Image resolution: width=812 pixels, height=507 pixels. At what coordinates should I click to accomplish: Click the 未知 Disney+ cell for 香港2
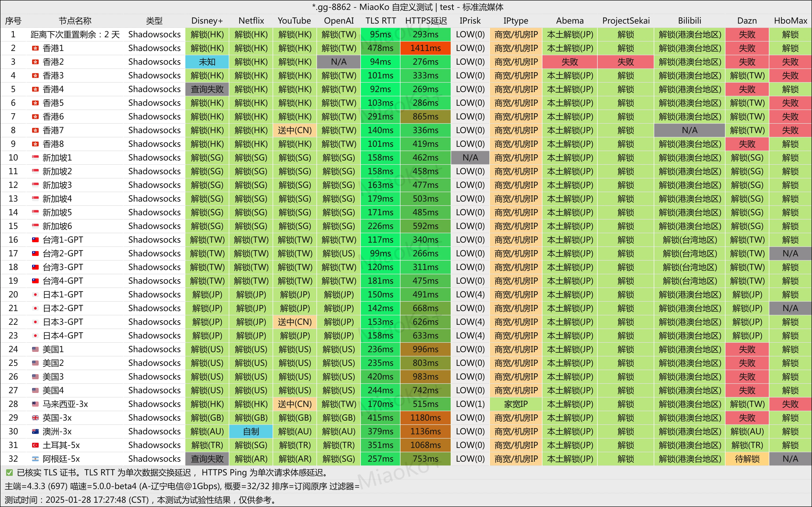pos(207,62)
